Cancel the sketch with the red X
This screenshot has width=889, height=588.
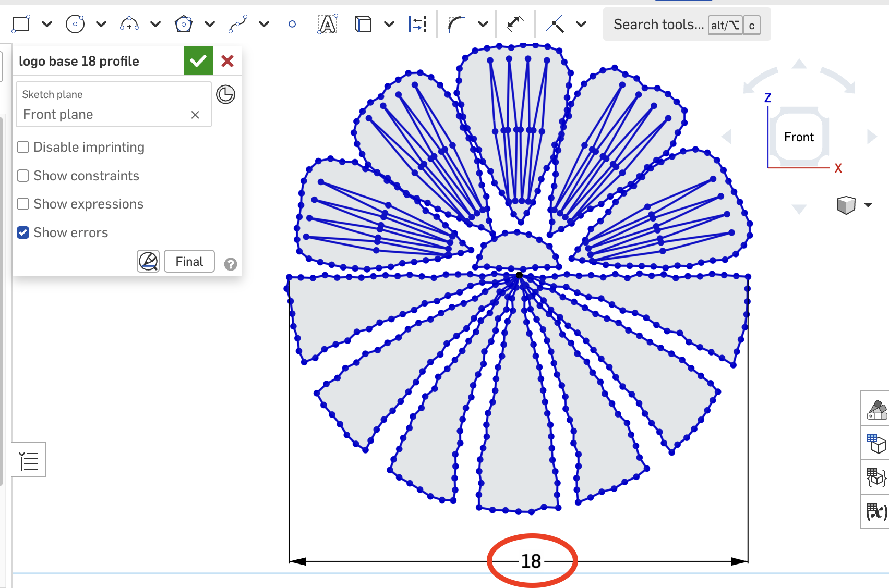tap(227, 61)
